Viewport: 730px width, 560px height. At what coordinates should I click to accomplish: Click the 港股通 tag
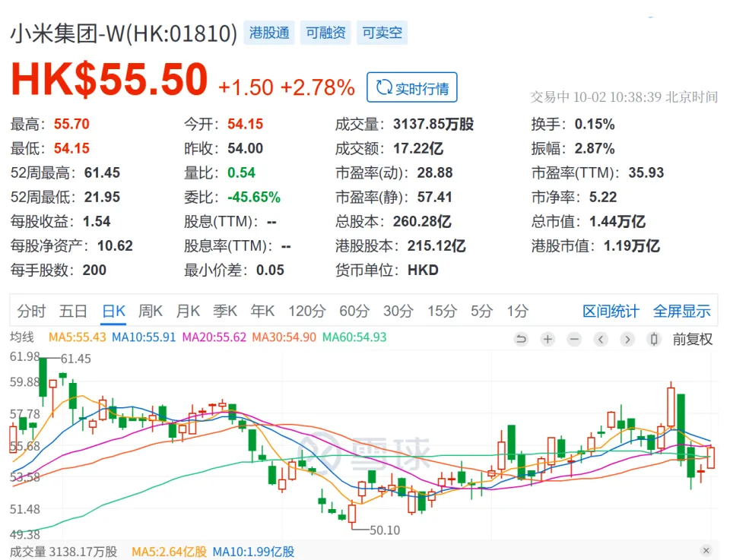269,33
